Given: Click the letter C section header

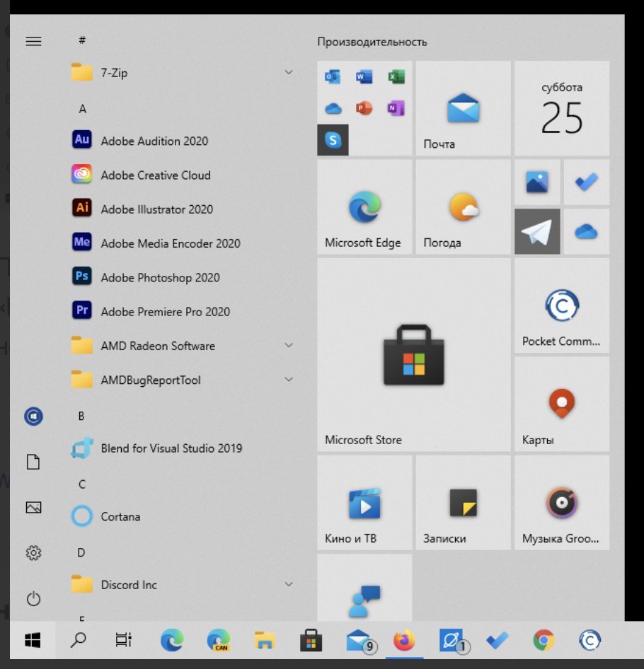Looking at the screenshot, I should pyautogui.click(x=82, y=484).
